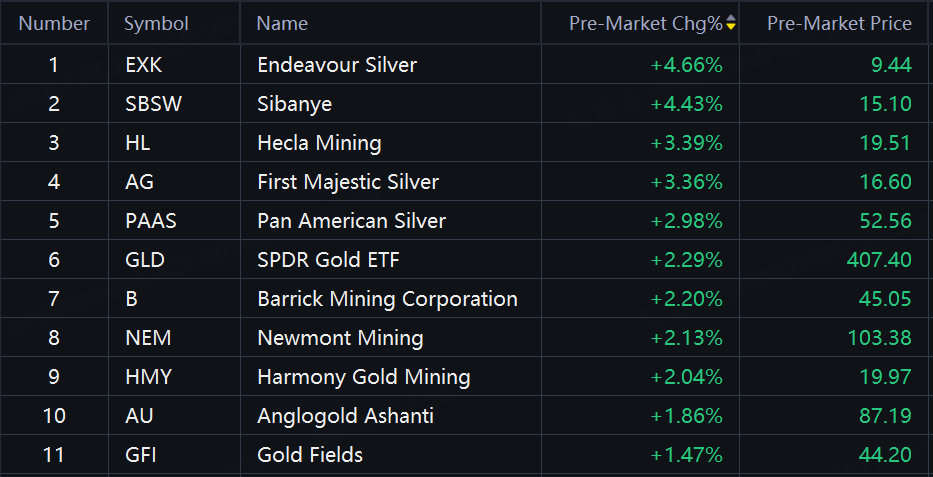Open the EXK ticker symbol
Screen dimensions: 933x477
pyautogui.click(x=143, y=65)
